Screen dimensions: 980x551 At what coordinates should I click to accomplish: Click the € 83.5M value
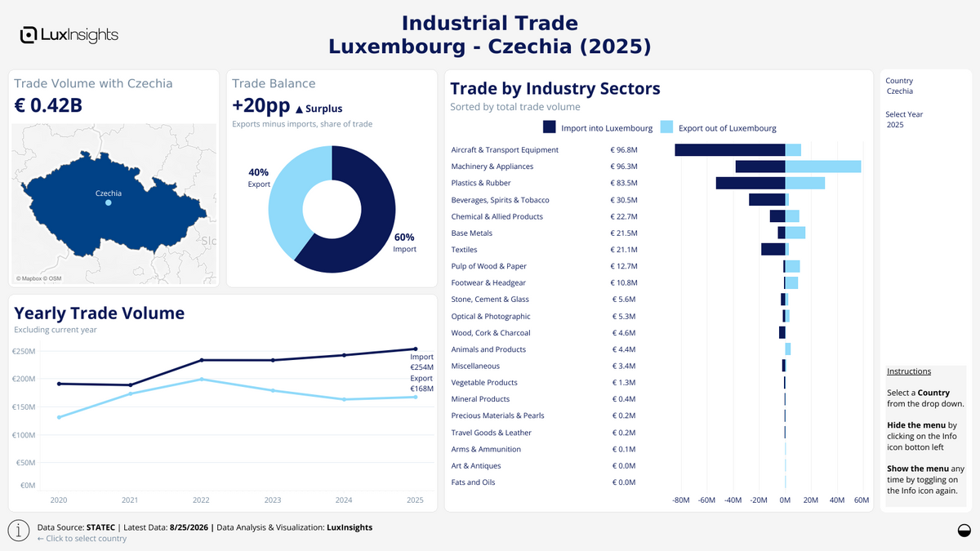tap(624, 183)
